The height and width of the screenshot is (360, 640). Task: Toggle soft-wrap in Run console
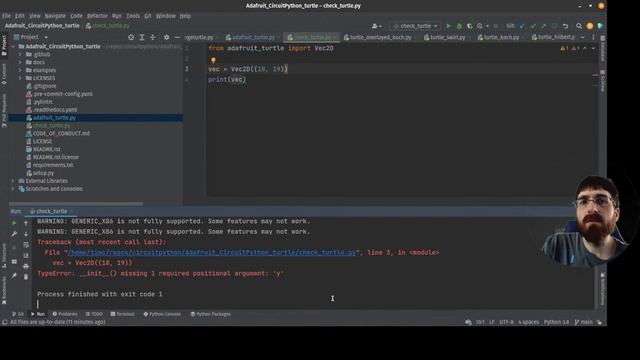26,244
